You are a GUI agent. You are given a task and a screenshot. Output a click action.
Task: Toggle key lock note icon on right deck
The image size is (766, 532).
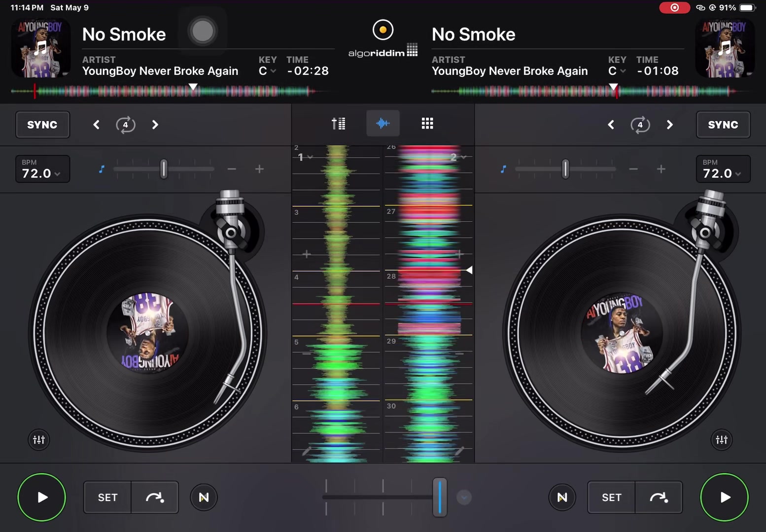pyautogui.click(x=503, y=169)
